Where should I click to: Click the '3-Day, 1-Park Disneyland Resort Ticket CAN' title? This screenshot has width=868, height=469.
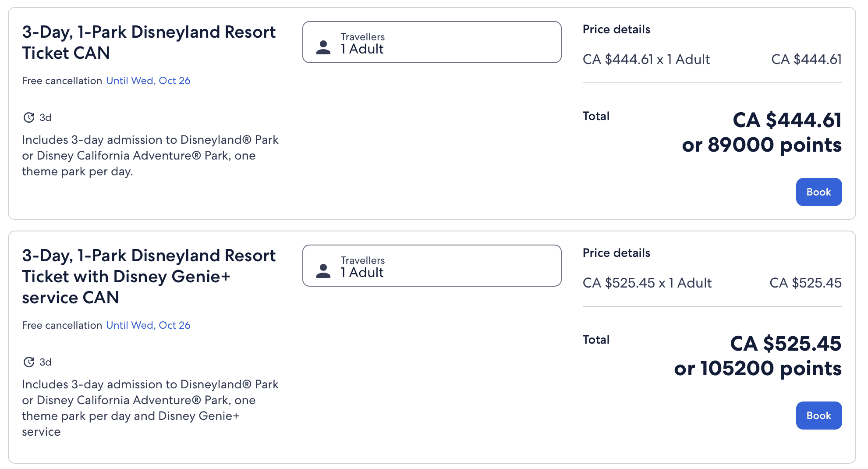coord(149,43)
